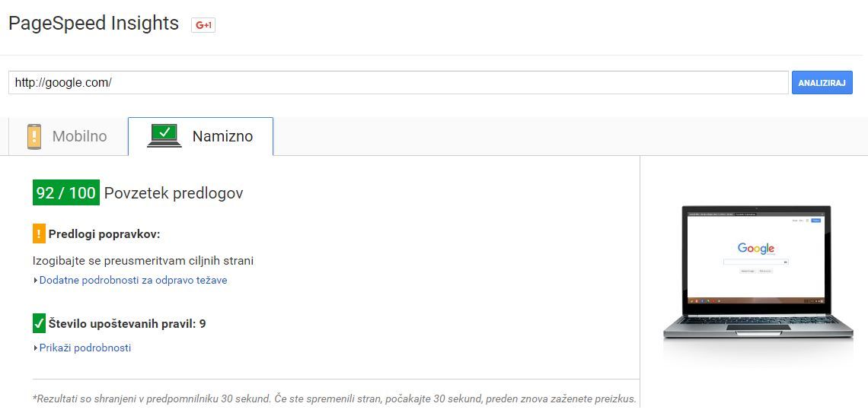Click the G+1 share button
This screenshot has height=416, width=868.
(203, 25)
